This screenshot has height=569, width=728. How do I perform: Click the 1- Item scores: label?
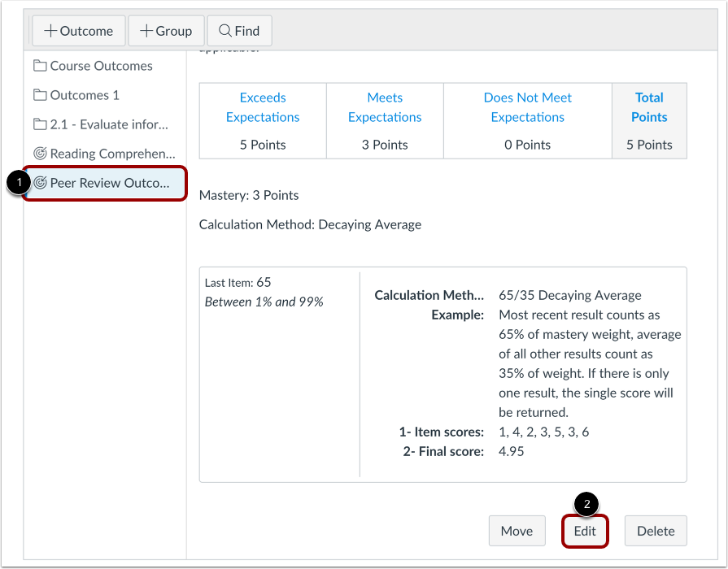coord(442,432)
